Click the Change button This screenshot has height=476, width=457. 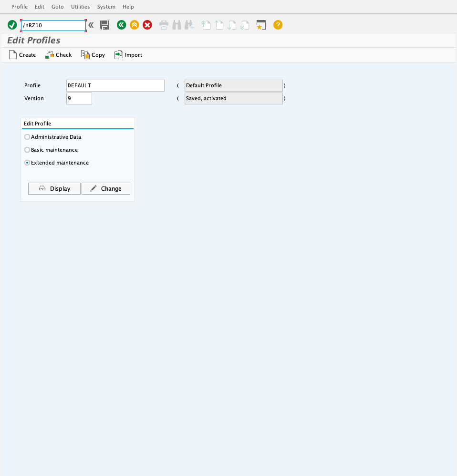pyautogui.click(x=105, y=188)
